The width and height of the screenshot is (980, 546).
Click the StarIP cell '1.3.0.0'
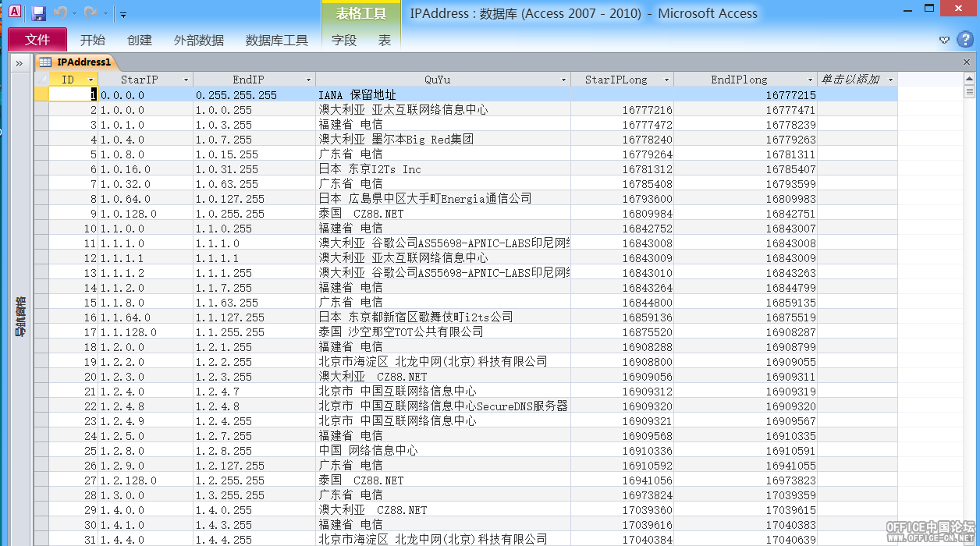point(146,495)
